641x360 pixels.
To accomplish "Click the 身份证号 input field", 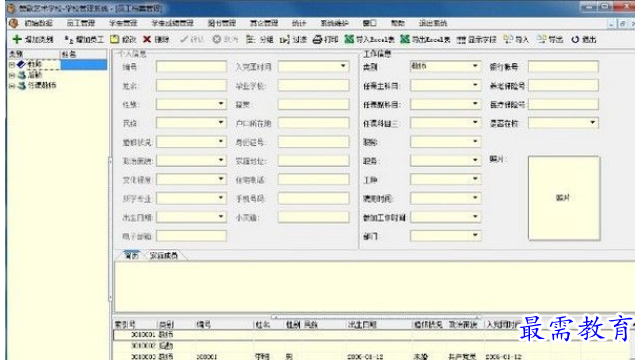I will [314, 142].
